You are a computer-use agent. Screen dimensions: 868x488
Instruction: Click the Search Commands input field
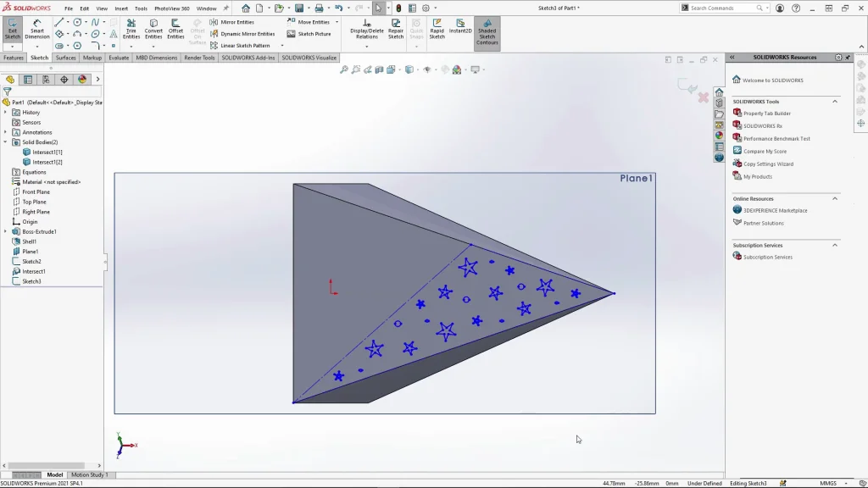coord(721,8)
